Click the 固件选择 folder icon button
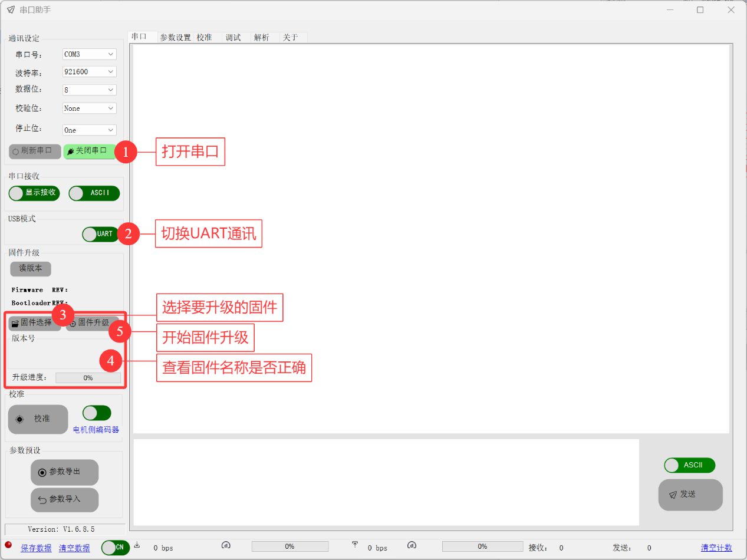 [x=34, y=323]
